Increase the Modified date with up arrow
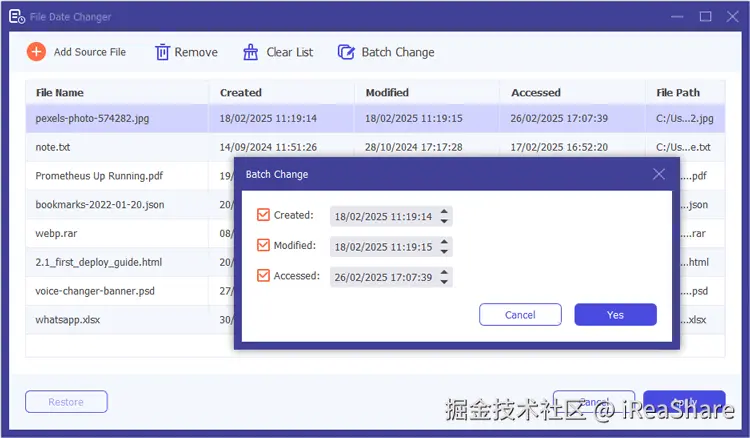This screenshot has height=438, width=750. click(444, 242)
